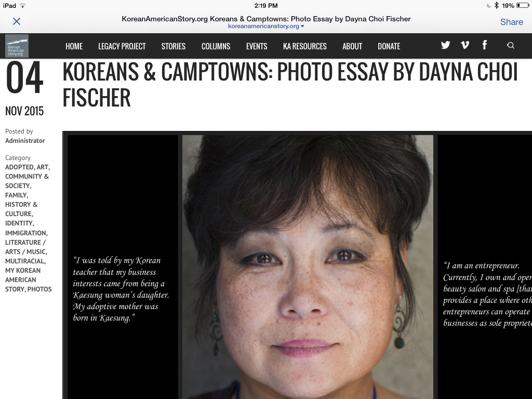This screenshot has width=532, height=399.
Task: Open the LEGACY PROJECT menu
Action: [122, 46]
